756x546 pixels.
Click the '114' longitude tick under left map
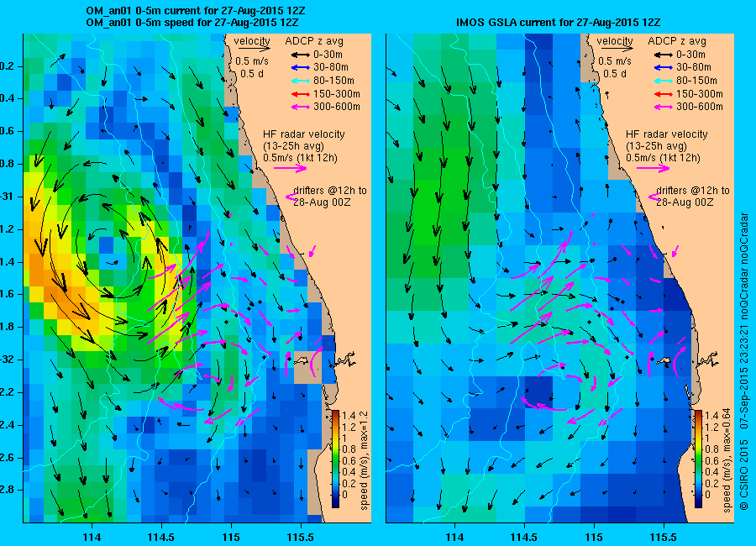tap(92, 537)
